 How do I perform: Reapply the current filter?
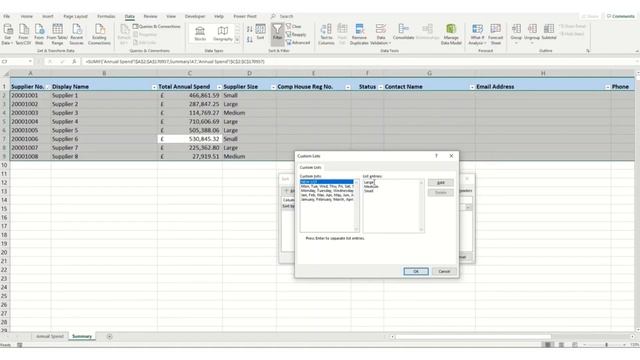pyautogui.click(x=296, y=34)
